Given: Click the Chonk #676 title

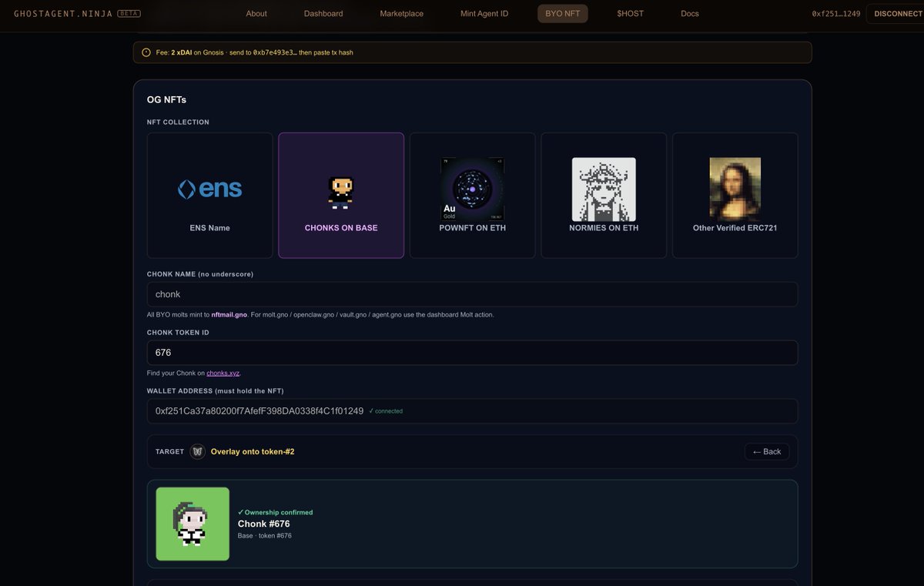Looking at the screenshot, I should 264,524.
